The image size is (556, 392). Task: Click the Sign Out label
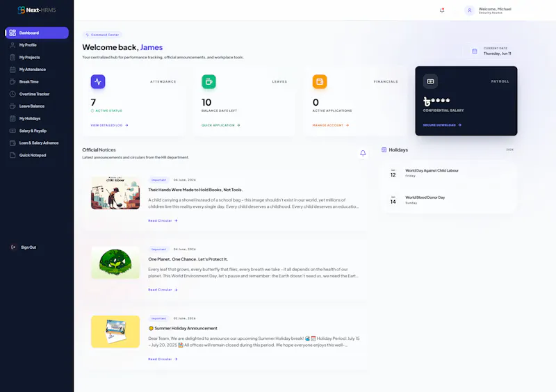[28, 247]
